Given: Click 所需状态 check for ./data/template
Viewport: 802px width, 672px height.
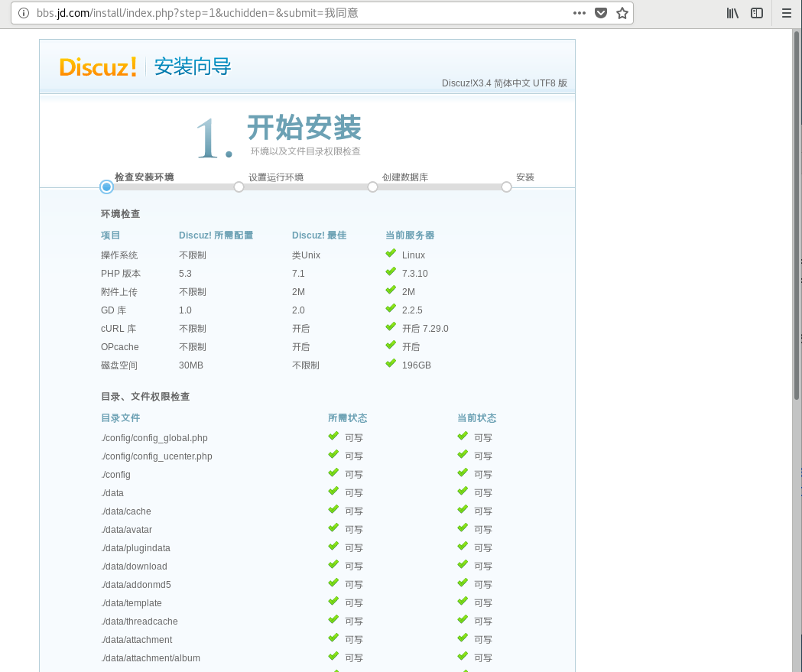Looking at the screenshot, I should pyautogui.click(x=333, y=602).
